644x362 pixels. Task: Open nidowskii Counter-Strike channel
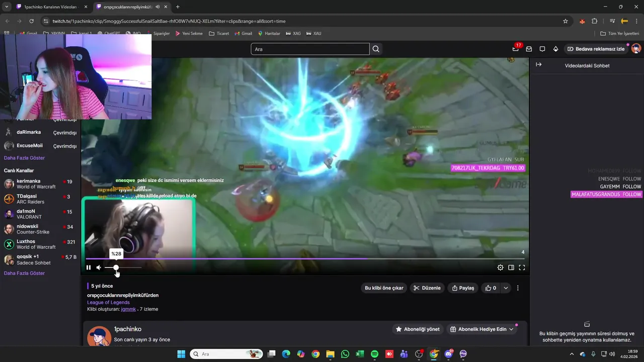pos(40,229)
